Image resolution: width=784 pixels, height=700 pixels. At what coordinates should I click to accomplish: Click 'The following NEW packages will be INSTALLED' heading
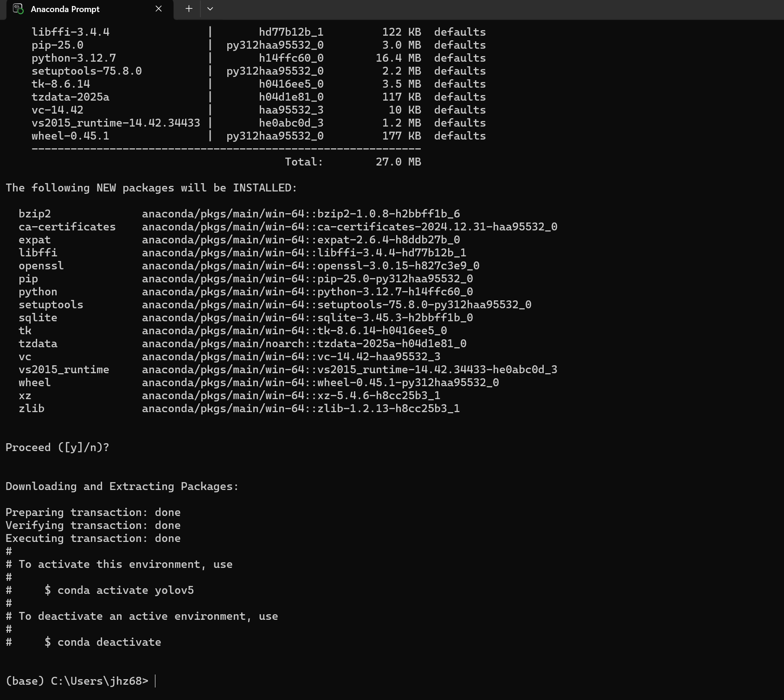click(x=151, y=188)
